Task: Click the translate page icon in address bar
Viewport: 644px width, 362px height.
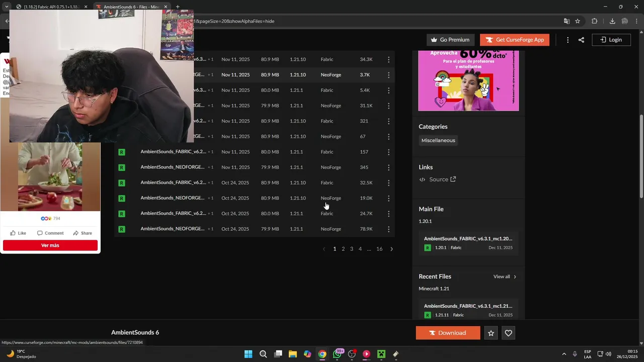Action: [567, 21]
